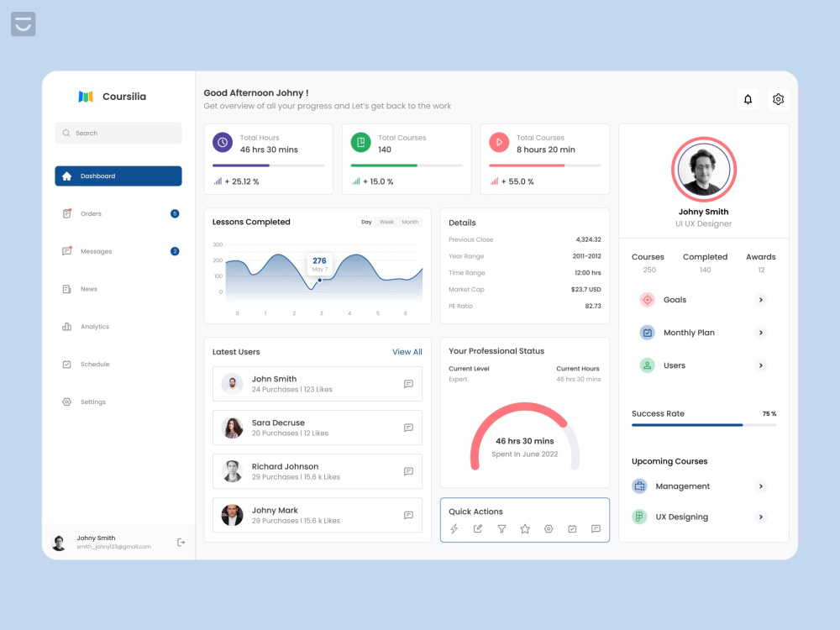Expand the Management course chevron

761,486
